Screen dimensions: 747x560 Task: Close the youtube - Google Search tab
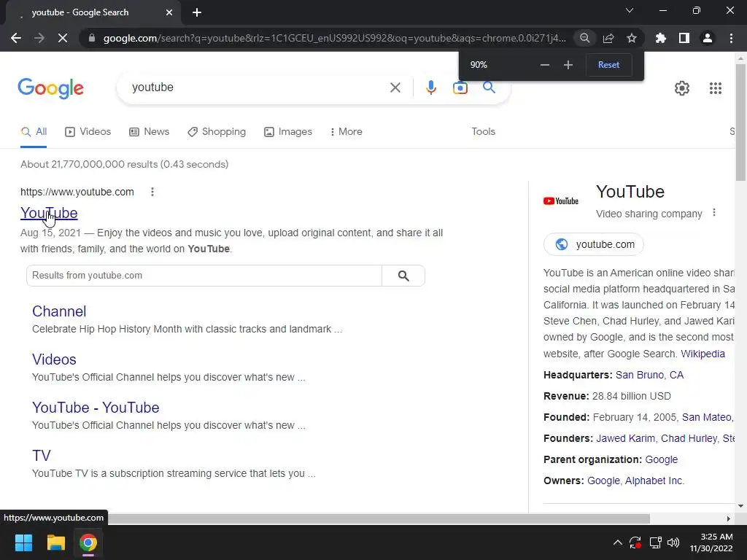(169, 12)
